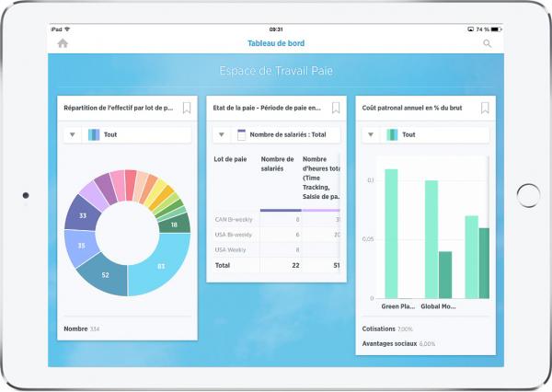Image resolution: width=552 pixels, height=392 pixels.
Task: Select the donut segment labeled 83
Action: click(160, 266)
